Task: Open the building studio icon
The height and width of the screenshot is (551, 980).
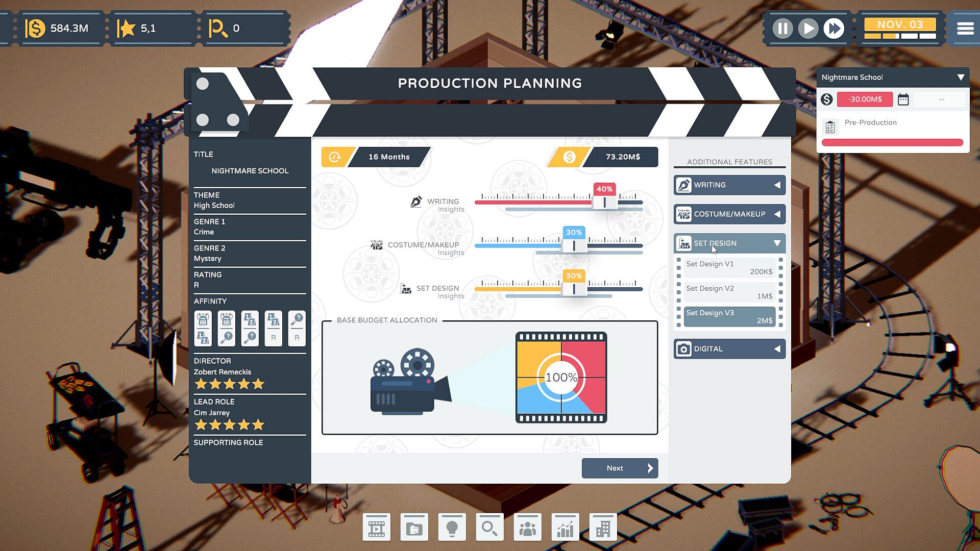Action: click(603, 528)
